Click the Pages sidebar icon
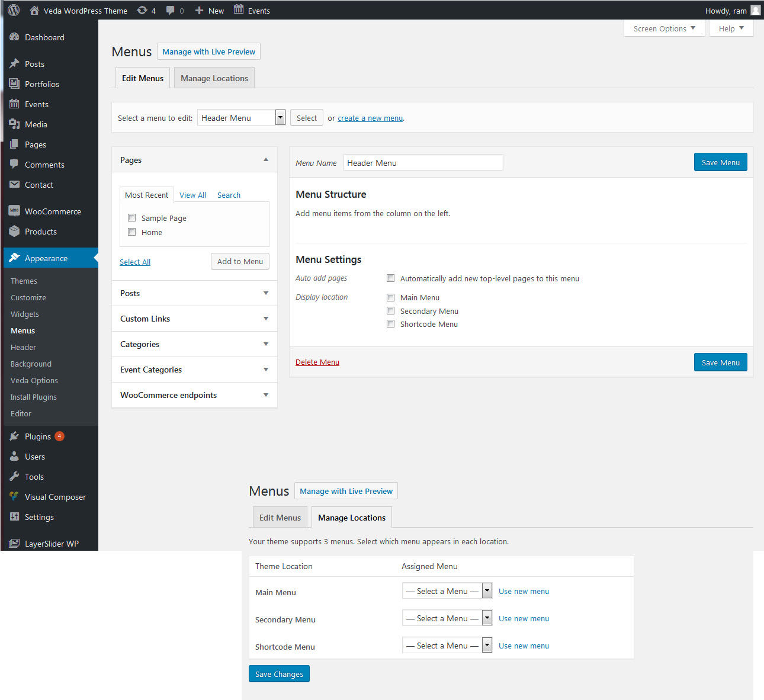Viewport: 764px width, 700px height. (x=14, y=144)
